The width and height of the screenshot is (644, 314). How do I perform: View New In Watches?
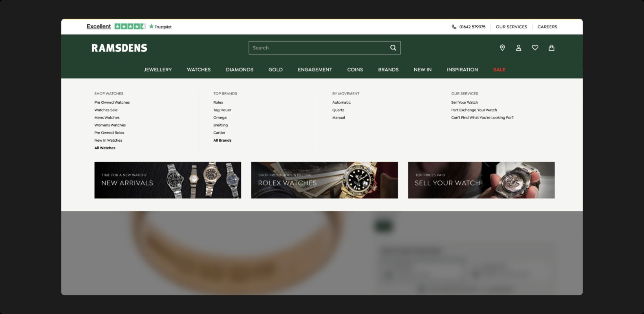click(108, 141)
